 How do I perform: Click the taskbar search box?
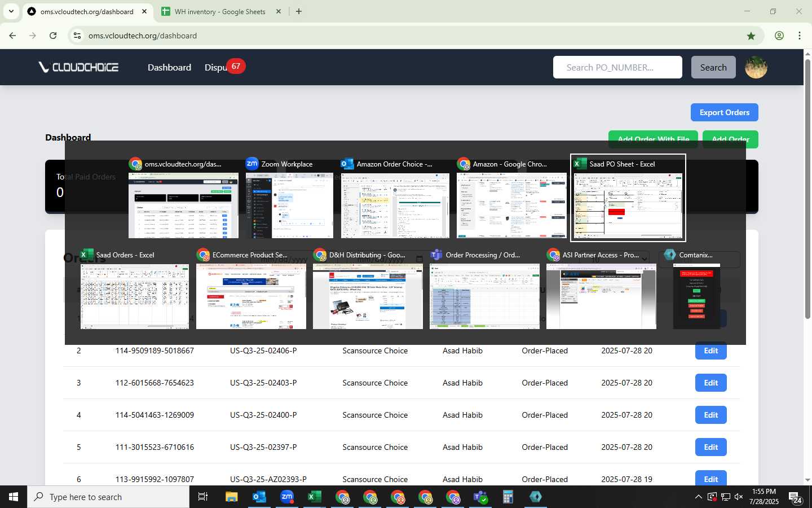108,497
